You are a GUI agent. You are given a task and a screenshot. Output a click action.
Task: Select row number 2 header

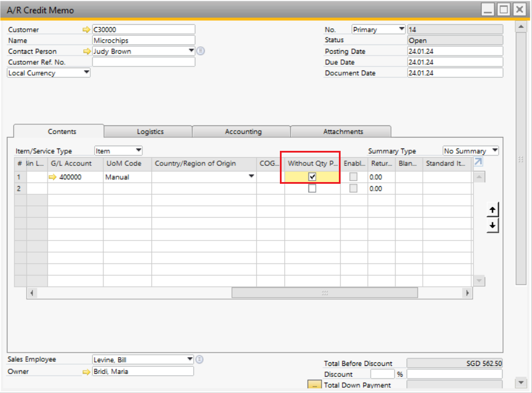[x=20, y=188]
